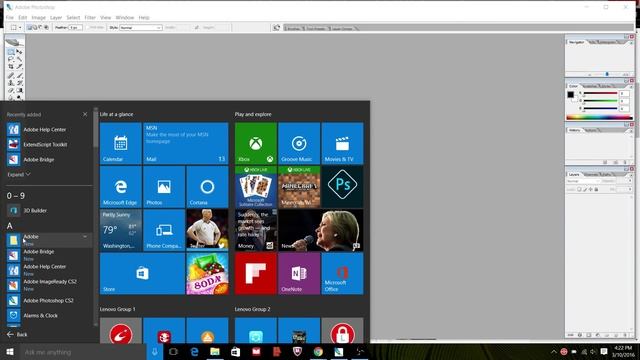Pick a color from the spectrum ramp
This screenshot has width=640, height=360.
[x=599, y=118]
